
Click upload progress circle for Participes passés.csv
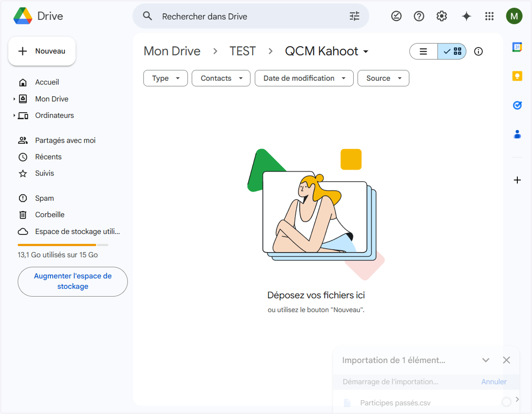(x=506, y=402)
